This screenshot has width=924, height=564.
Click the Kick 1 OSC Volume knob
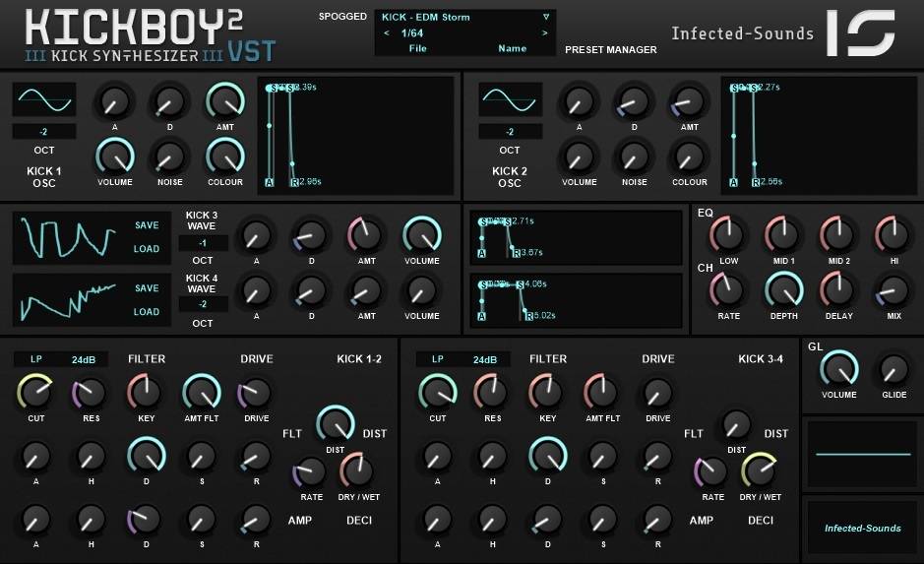(114, 155)
